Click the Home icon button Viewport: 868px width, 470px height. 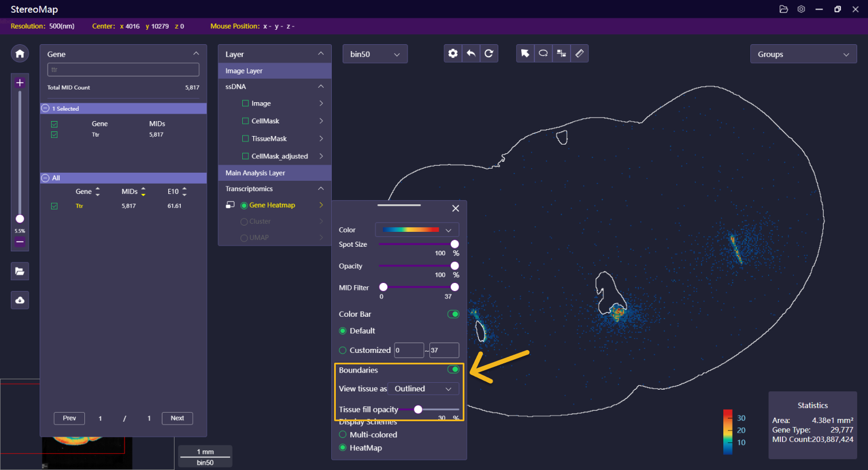click(x=20, y=53)
